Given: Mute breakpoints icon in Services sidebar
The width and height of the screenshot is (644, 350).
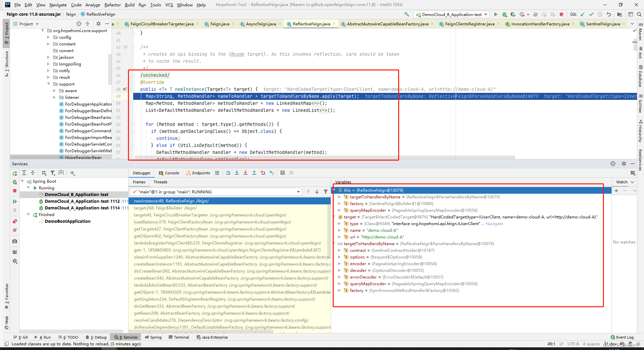Looking at the screenshot, I should 15,230.
